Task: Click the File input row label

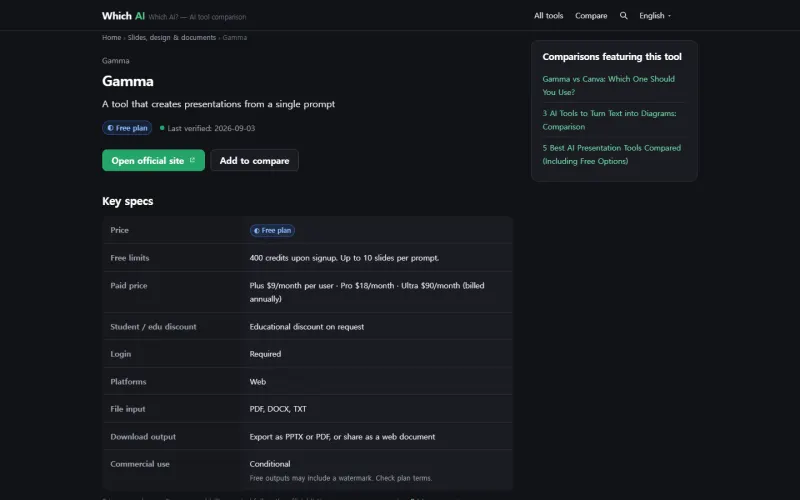Action: pos(128,409)
